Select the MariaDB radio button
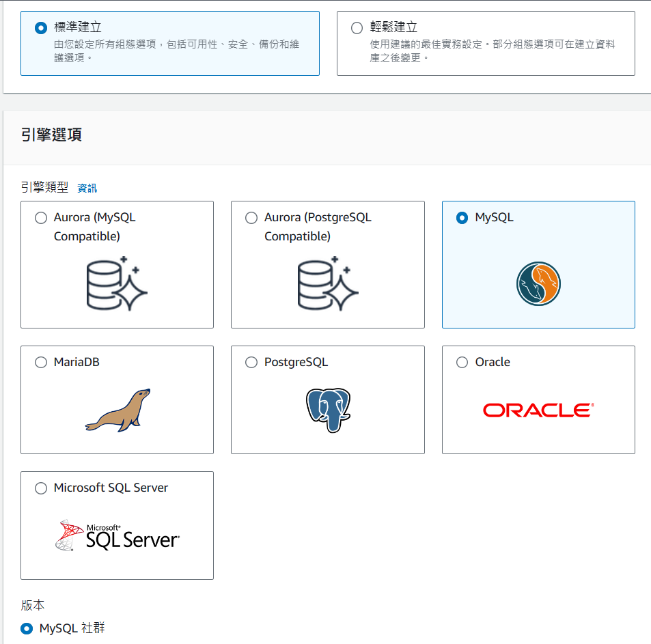The image size is (651, 644). tap(41, 362)
